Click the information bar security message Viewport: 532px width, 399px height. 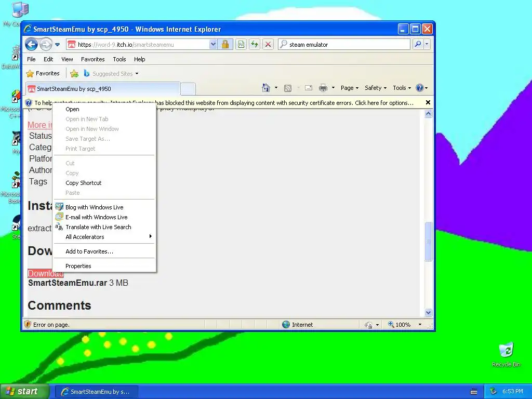[x=224, y=103]
